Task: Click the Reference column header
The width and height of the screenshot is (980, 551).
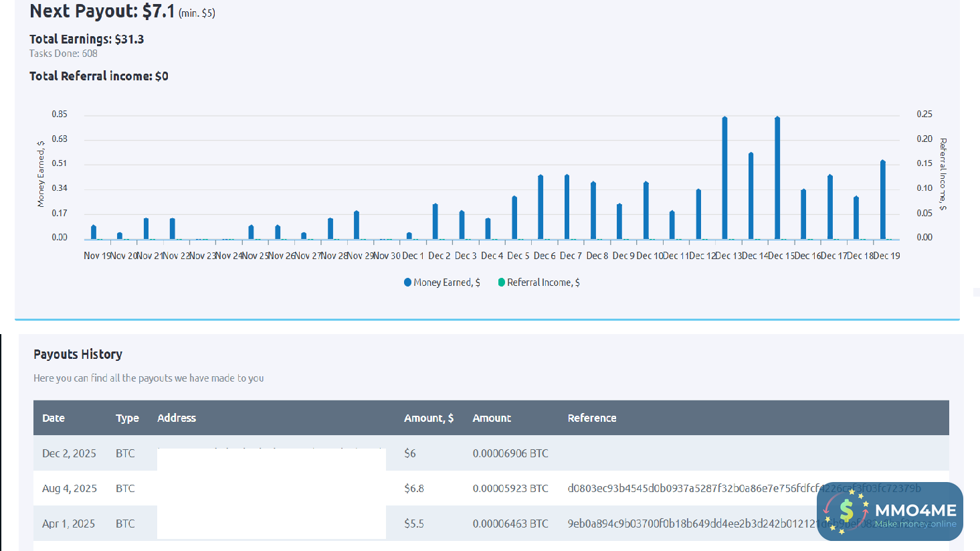Action: (592, 418)
